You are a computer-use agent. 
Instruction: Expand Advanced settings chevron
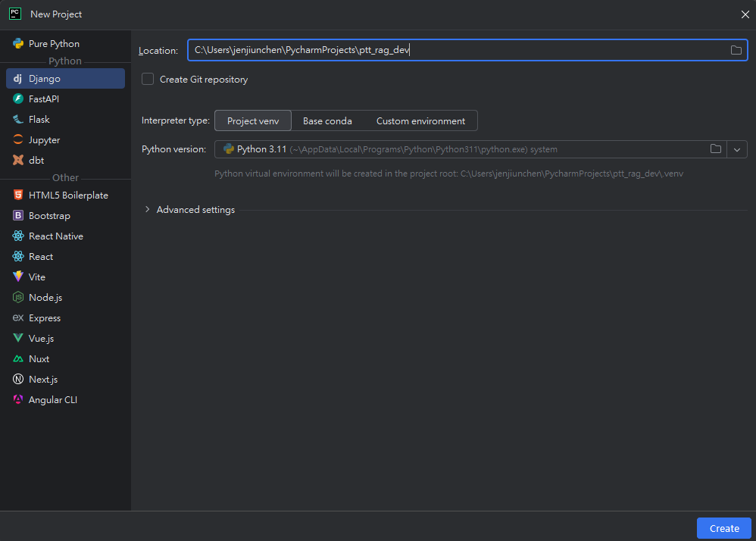tap(148, 209)
